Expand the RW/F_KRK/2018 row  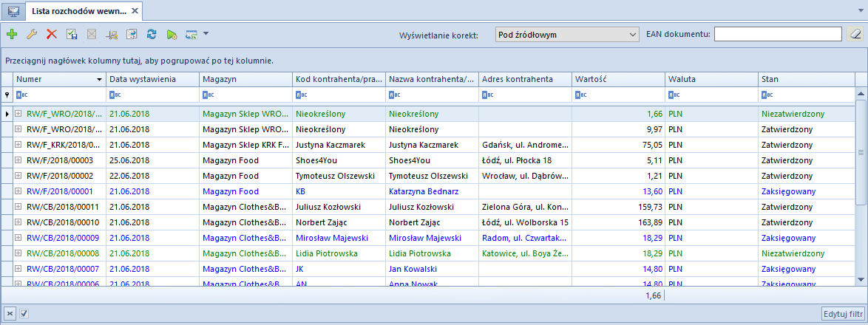tap(18, 145)
